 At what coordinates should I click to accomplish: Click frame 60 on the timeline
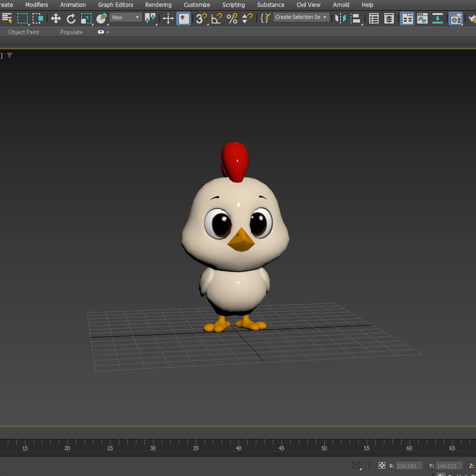(x=409, y=448)
